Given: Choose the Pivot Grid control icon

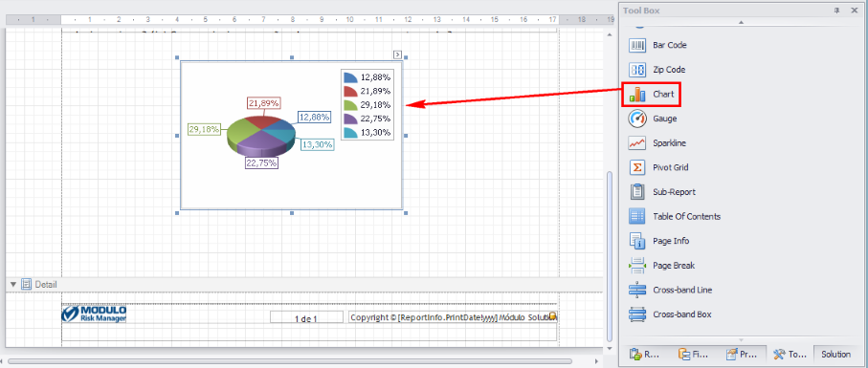Looking at the screenshot, I should (x=637, y=167).
